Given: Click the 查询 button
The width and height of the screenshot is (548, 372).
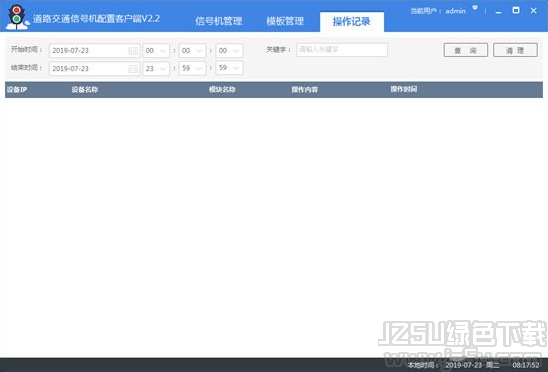Looking at the screenshot, I should tap(466, 50).
